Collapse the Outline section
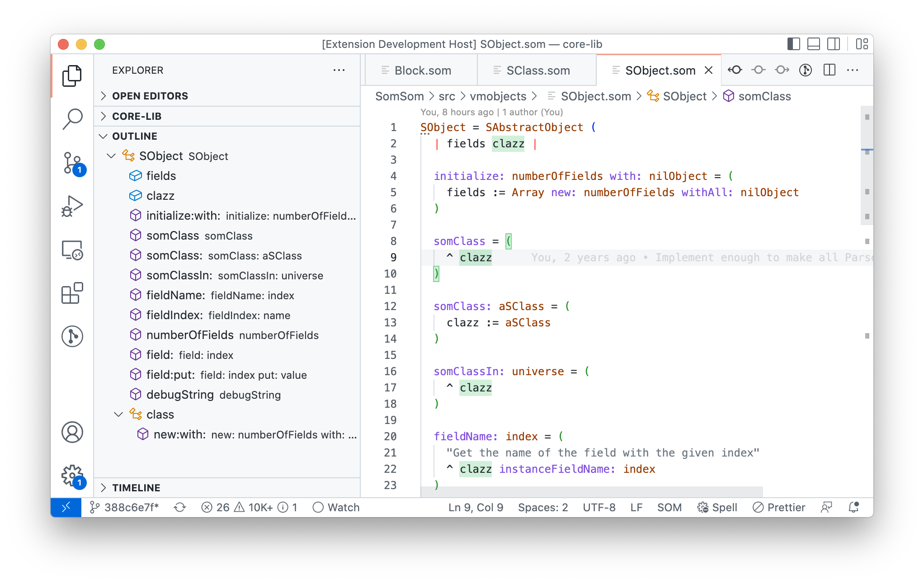Image resolution: width=924 pixels, height=584 pixels. pyautogui.click(x=227, y=136)
